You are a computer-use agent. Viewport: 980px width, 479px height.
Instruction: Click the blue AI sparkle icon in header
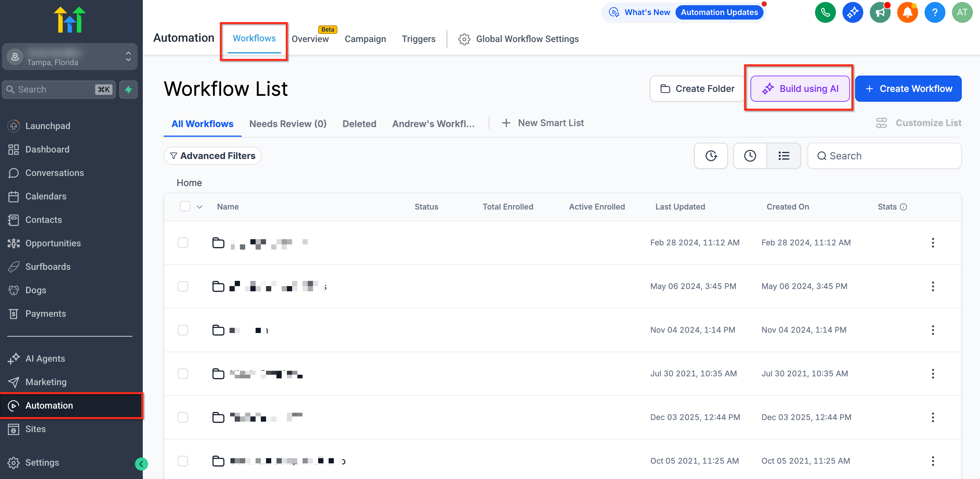(852, 12)
